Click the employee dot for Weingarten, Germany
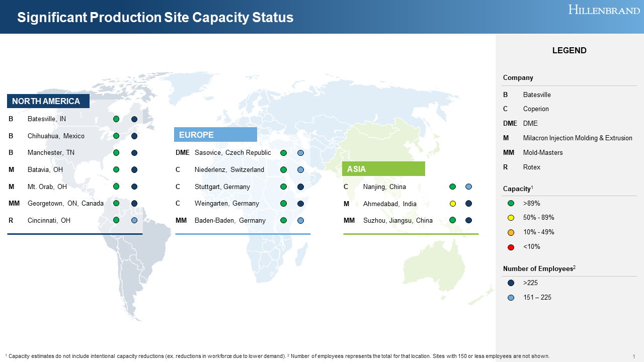Image resolution: width=644 pixels, height=362 pixels. (300, 204)
